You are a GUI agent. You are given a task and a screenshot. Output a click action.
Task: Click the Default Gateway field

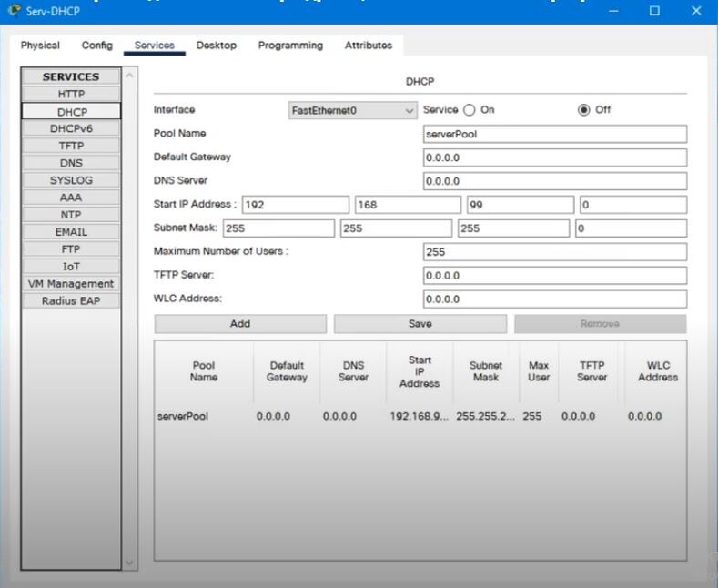[554, 157]
